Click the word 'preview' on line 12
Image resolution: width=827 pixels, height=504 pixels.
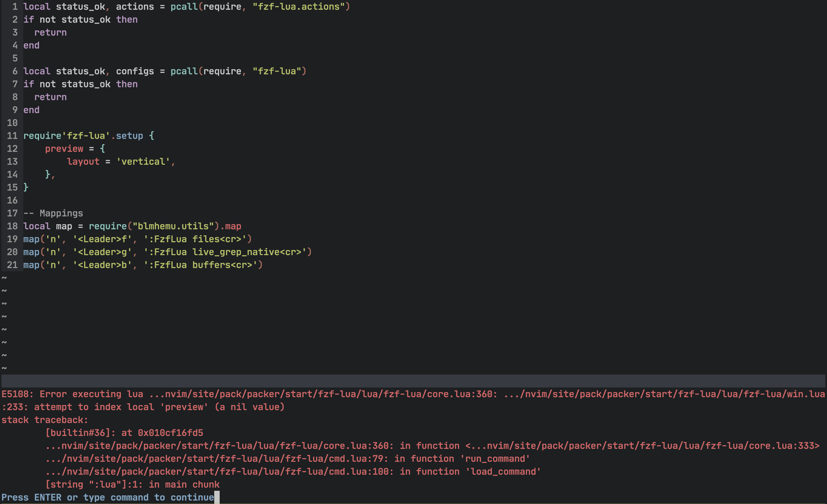pos(64,149)
